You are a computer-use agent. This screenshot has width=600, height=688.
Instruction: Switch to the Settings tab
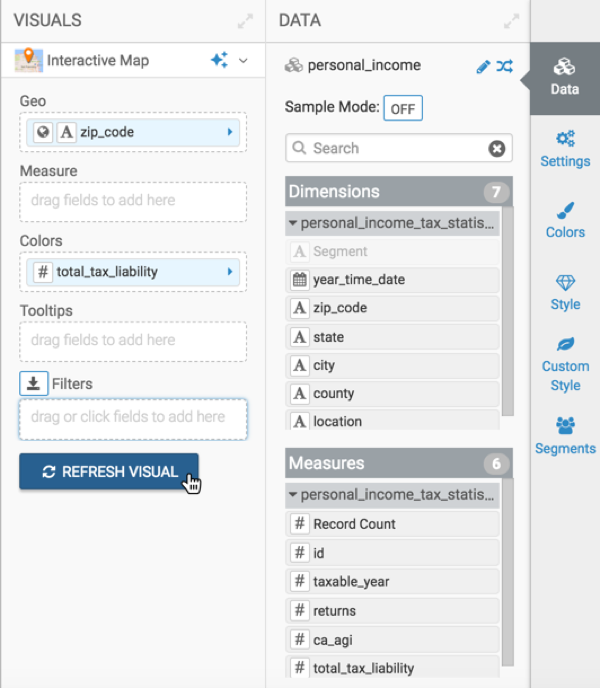(565, 148)
